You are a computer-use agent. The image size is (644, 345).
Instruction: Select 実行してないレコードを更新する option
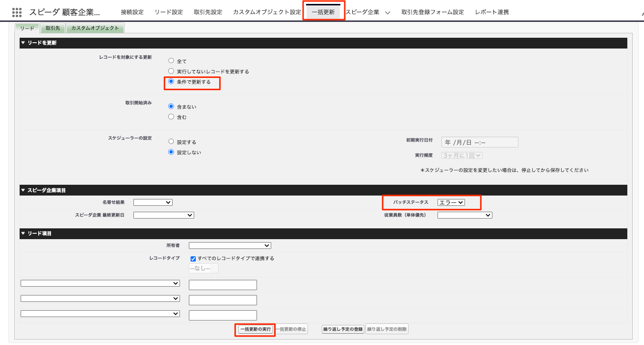point(171,71)
